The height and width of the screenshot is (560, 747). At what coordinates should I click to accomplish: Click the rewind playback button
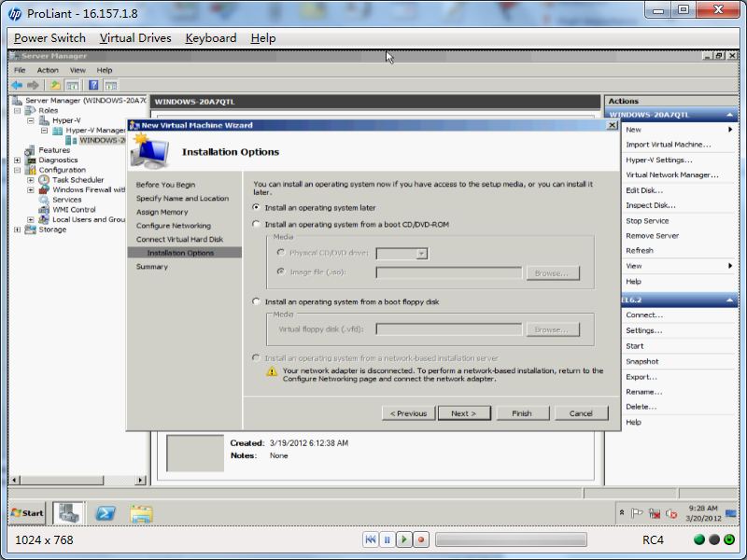tap(370, 539)
